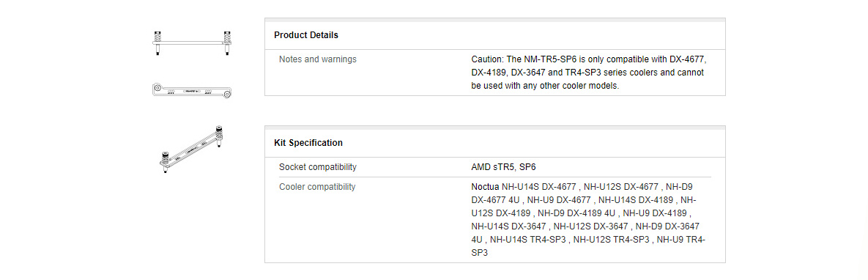Click the NH-U14S DX-4677 cooler entry
This screenshot has height=280, width=868.
538,187
